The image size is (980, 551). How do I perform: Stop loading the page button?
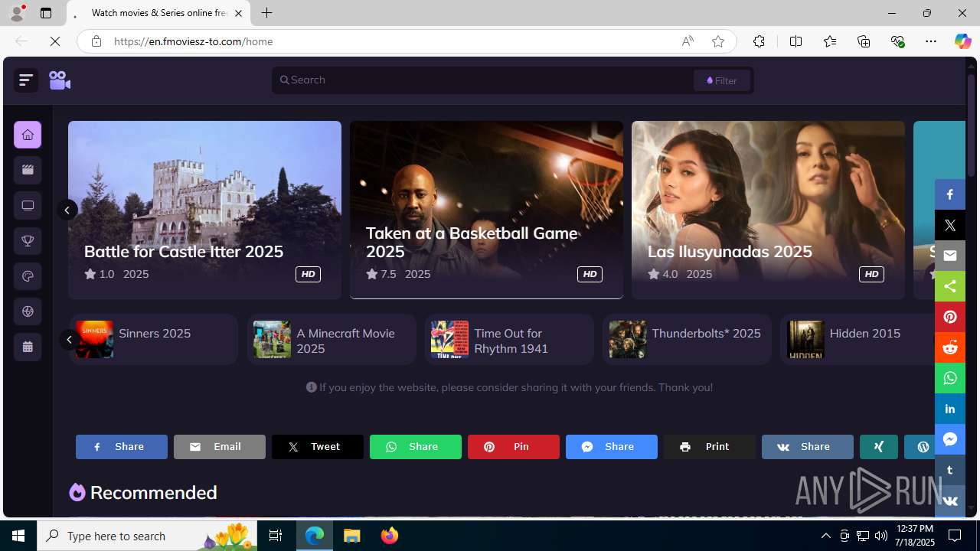coord(55,41)
